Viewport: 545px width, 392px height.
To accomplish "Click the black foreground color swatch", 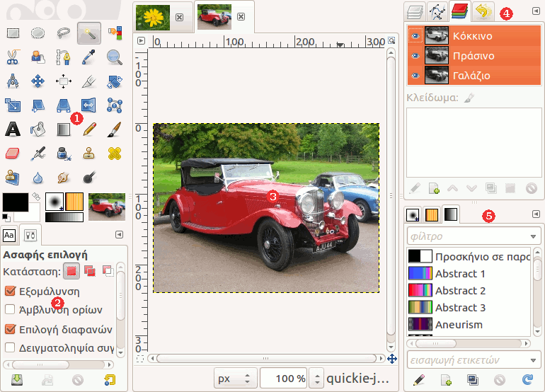I will pyautogui.click(x=14, y=201).
